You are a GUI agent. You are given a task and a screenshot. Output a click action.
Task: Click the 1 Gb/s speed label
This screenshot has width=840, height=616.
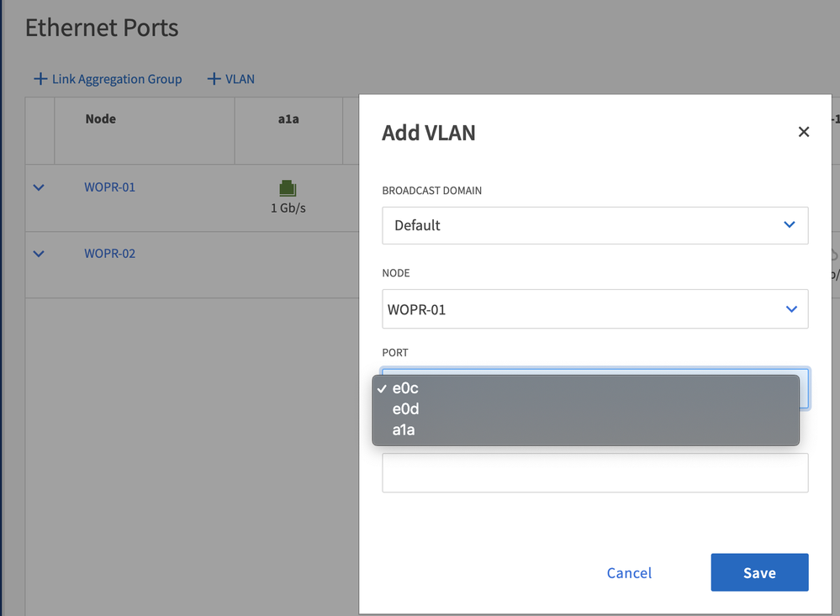[x=288, y=208]
